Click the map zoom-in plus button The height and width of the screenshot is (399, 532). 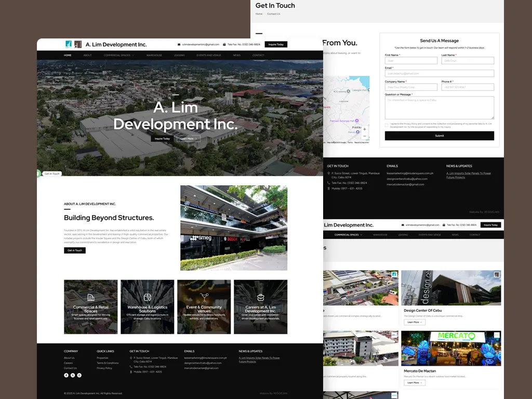(364, 129)
